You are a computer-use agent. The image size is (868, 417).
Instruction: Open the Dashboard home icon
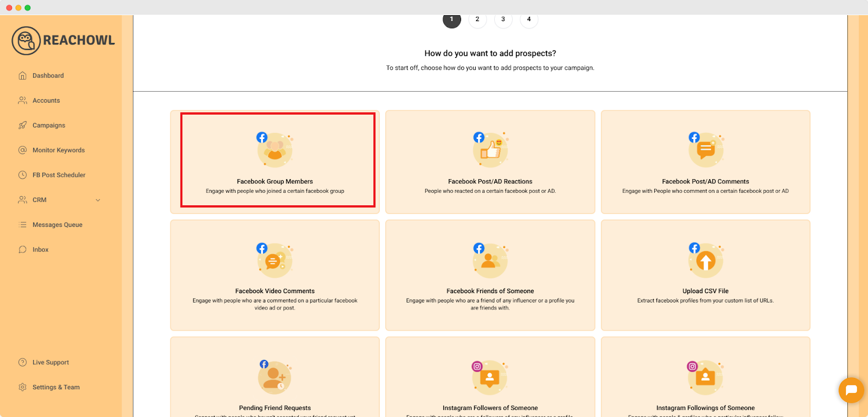click(22, 75)
